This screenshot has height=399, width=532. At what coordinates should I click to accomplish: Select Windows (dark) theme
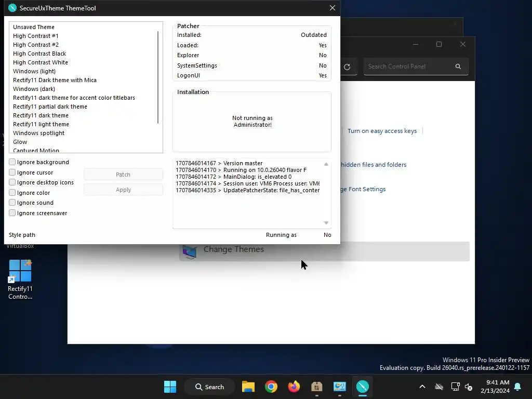tap(34, 88)
